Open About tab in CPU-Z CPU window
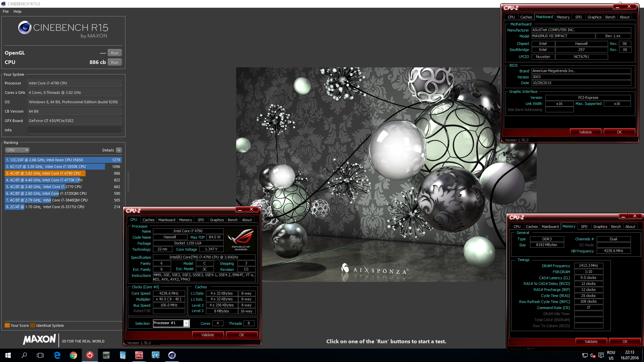 click(x=247, y=220)
